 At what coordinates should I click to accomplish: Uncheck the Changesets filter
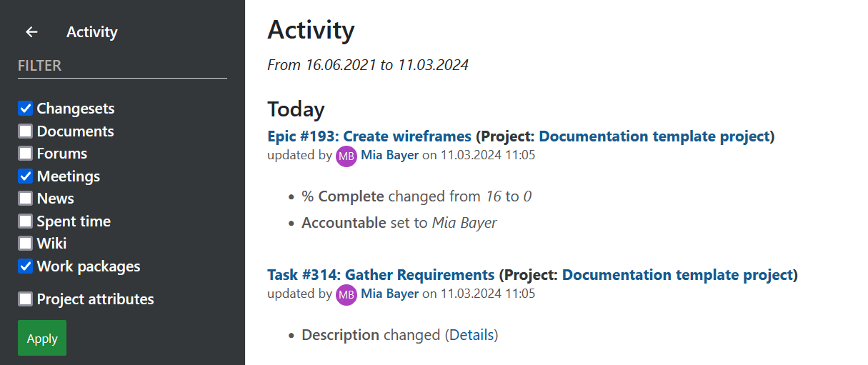(26, 109)
